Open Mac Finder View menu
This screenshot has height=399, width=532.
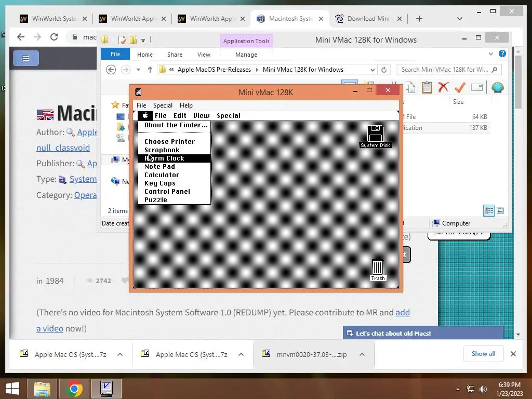click(201, 116)
